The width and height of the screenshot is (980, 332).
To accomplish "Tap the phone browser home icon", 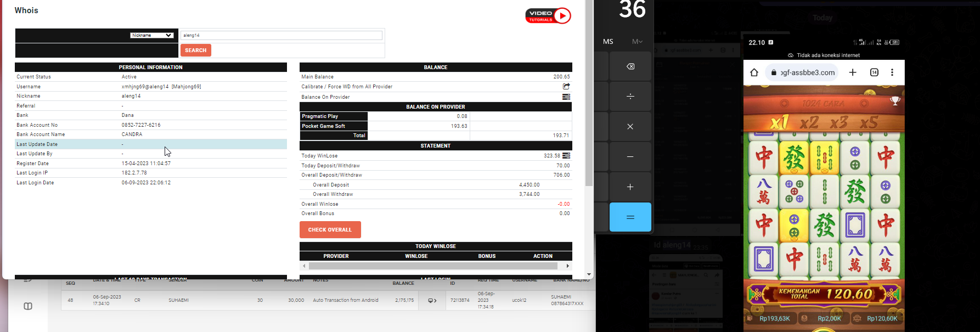I will 754,72.
